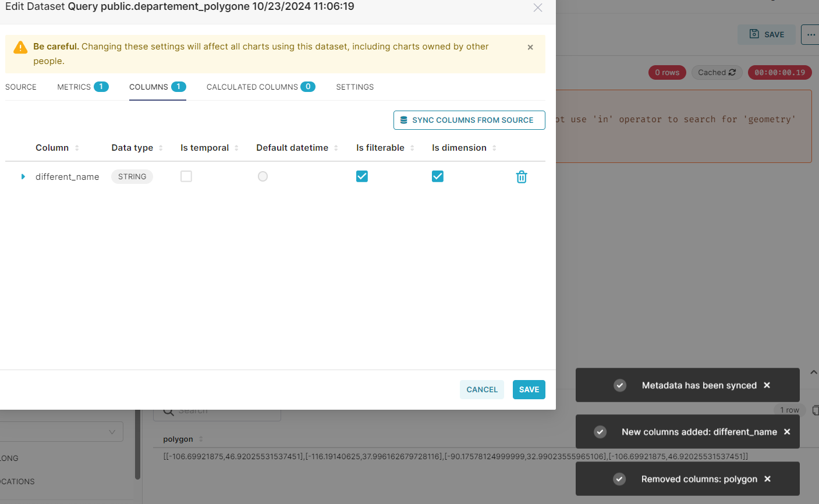Dismiss the New columns added toast
The width and height of the screenshot is (819, 504).
tap(787, 432)
